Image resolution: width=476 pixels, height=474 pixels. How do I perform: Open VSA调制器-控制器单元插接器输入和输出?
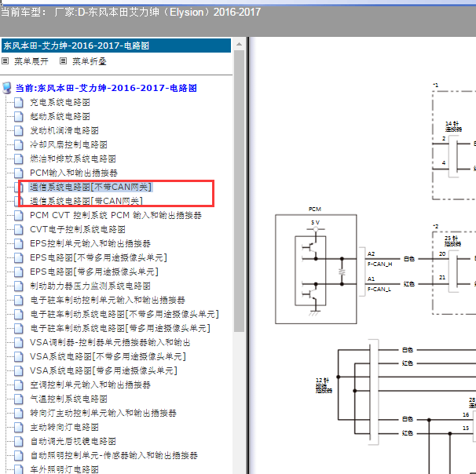[110, 342]
